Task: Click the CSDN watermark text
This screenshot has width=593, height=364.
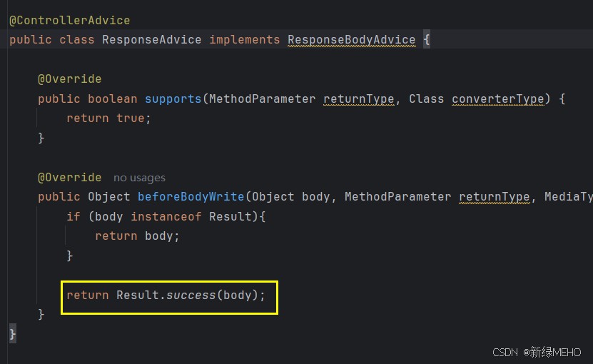Action: tap(505, 353)
